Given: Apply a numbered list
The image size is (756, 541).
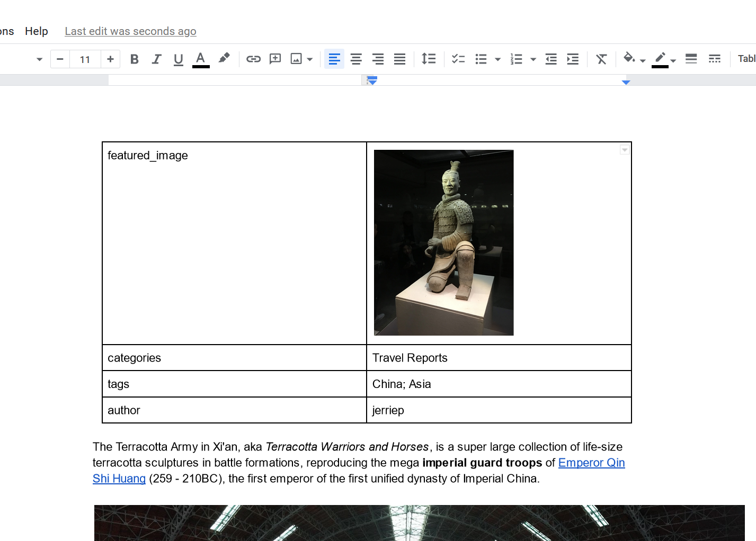Looking at the screenshot, I should pos(517,59).
